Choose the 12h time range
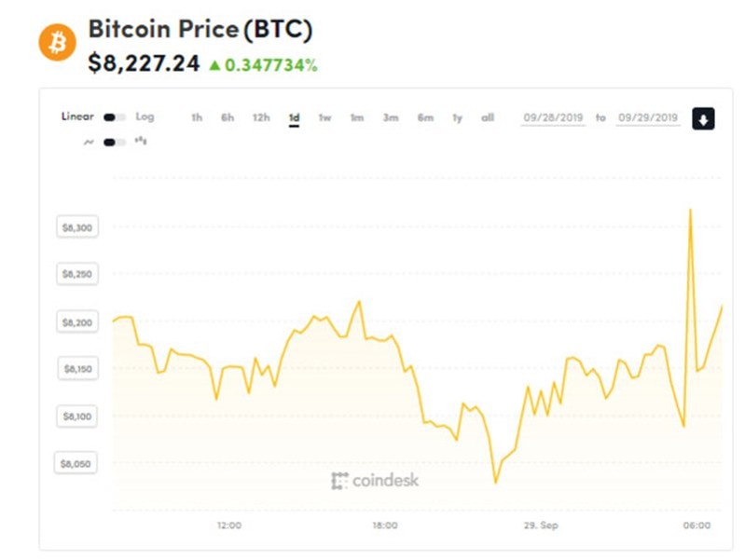 point(261,117)
